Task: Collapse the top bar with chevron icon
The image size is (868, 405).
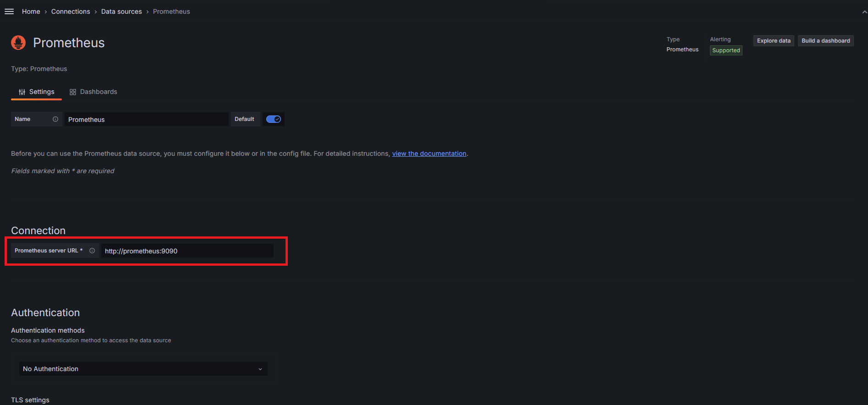Action: [x=864, y=12]
